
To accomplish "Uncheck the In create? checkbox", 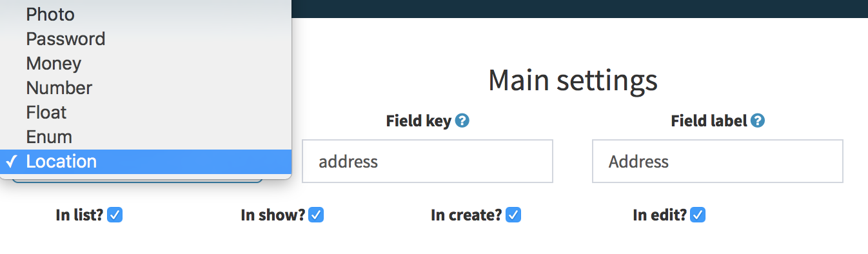I will [x=513, y=215].
